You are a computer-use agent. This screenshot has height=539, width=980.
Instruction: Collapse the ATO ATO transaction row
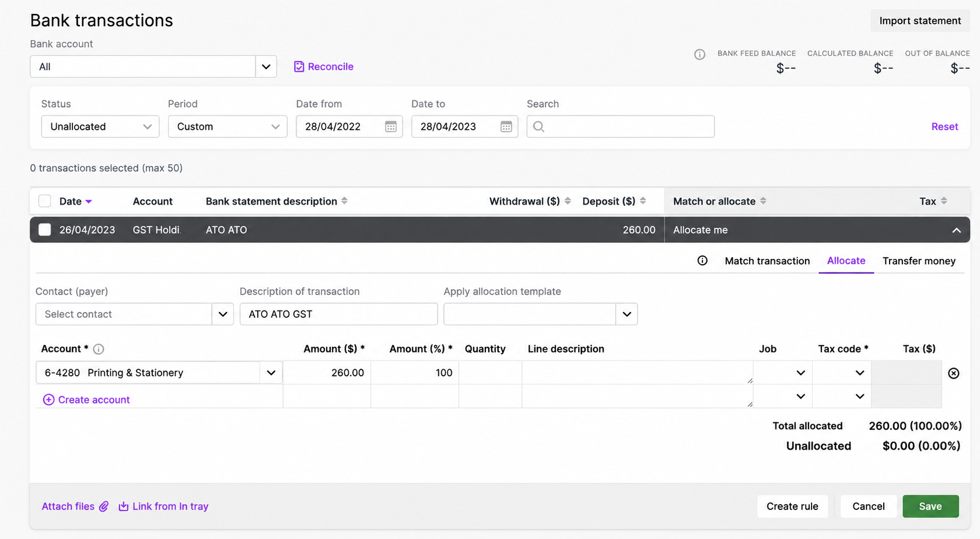(956, 230)
